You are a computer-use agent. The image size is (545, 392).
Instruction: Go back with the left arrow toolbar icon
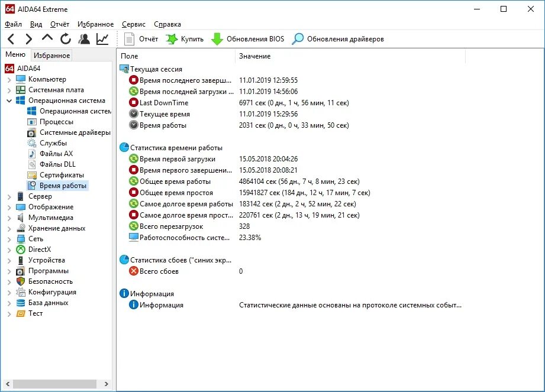pos(11,39)
